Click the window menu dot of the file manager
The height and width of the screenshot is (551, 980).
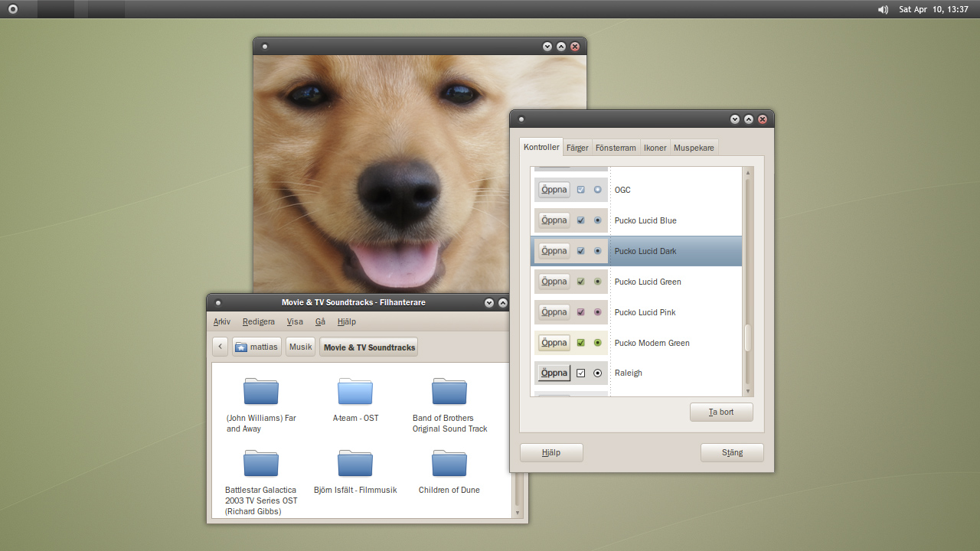click(x=218, y=303)
